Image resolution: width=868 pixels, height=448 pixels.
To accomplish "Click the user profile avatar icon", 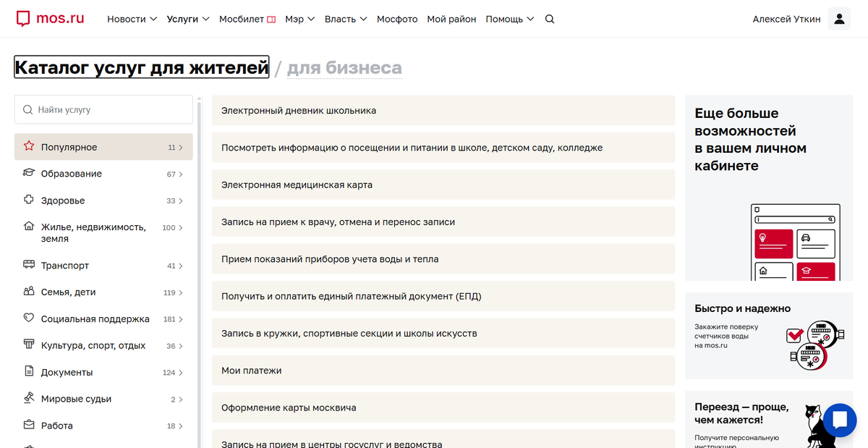I will (839, 20).
